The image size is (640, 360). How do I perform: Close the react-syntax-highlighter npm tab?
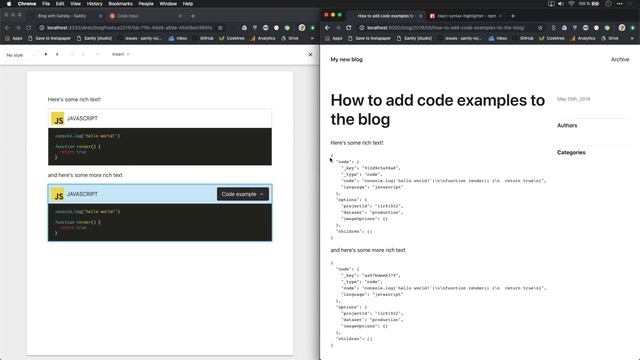[500, 16]
